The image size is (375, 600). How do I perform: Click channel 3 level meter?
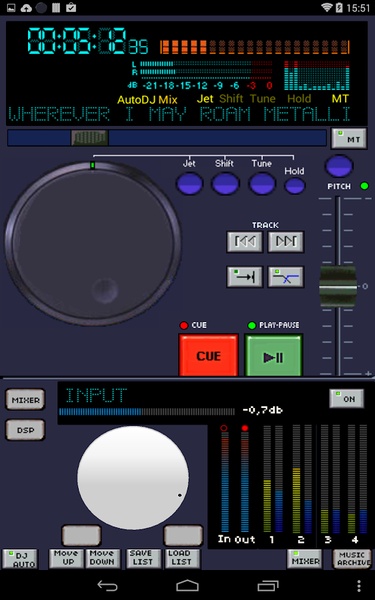coord(330,479)
